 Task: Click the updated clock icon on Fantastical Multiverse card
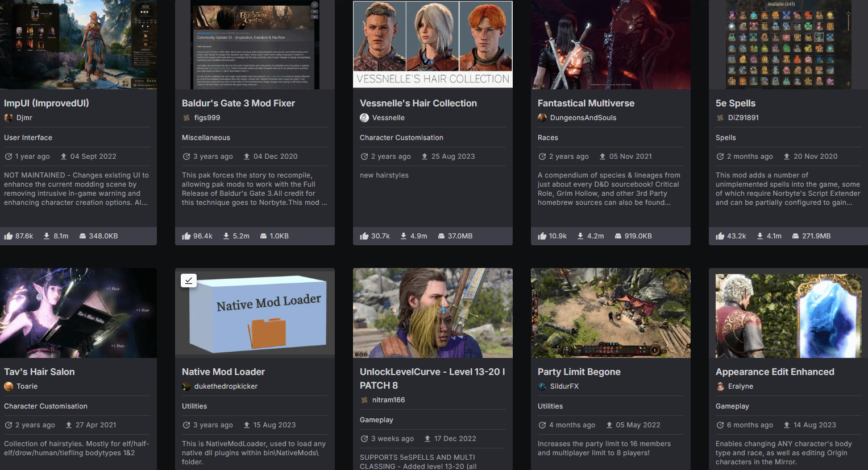point(542,156)
